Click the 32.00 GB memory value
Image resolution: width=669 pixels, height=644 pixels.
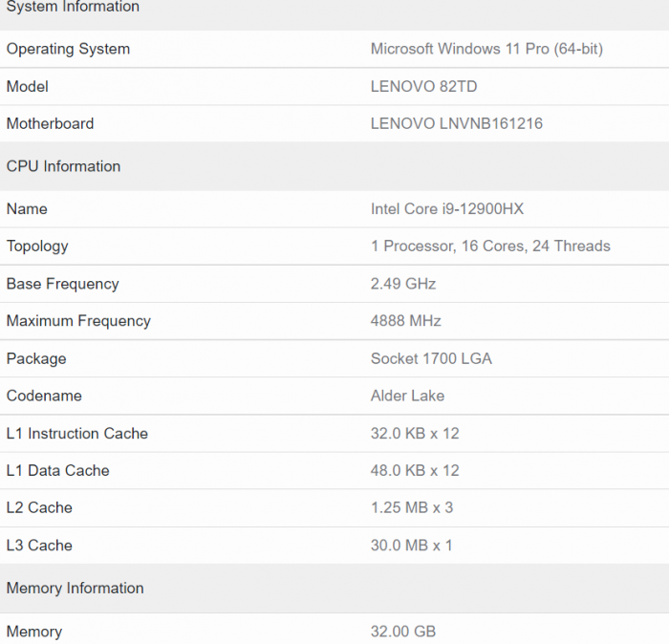[x=402, y=632]
